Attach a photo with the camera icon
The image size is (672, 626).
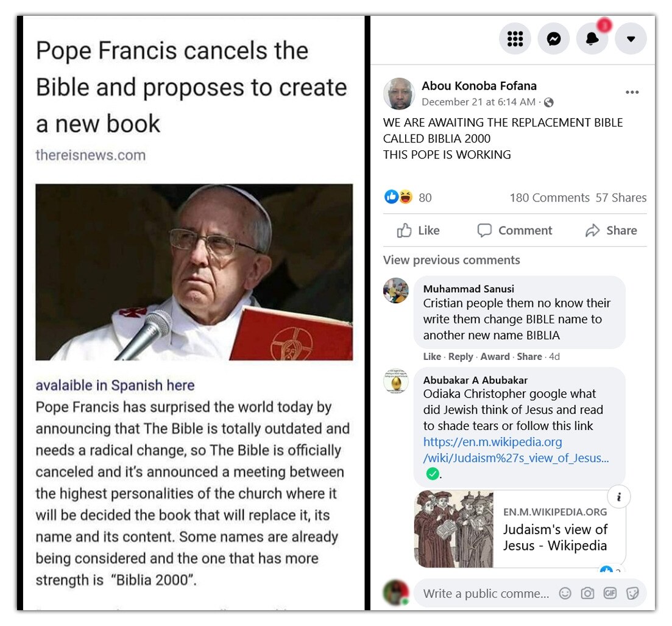[x=587, y=593]
